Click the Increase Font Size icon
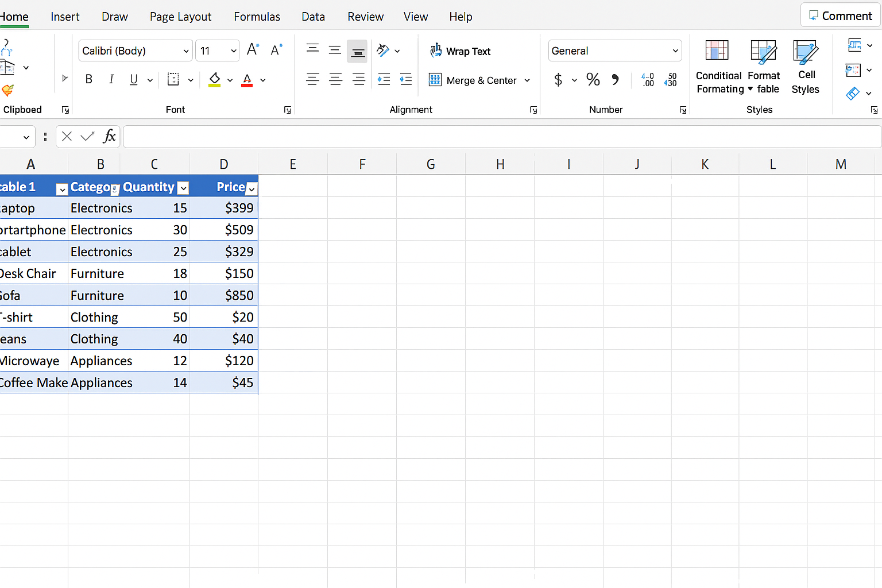 (x=253, y=50)
